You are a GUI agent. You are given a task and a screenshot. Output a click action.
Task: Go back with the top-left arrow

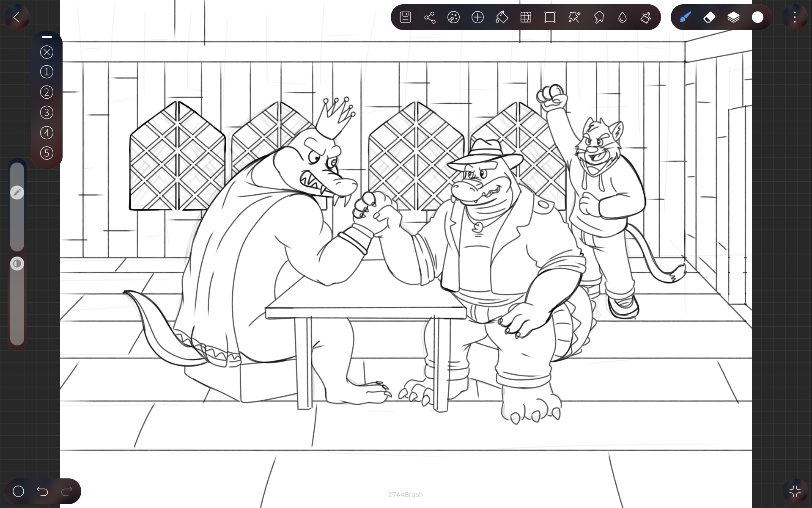coord(16,17)
